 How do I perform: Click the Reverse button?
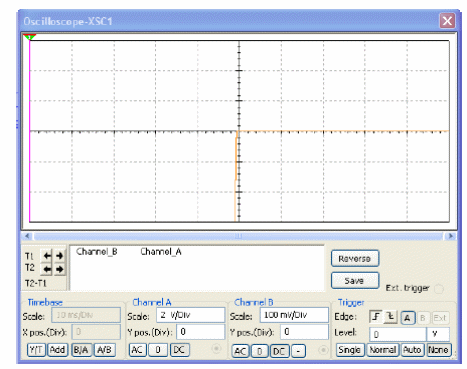point(355,259)
